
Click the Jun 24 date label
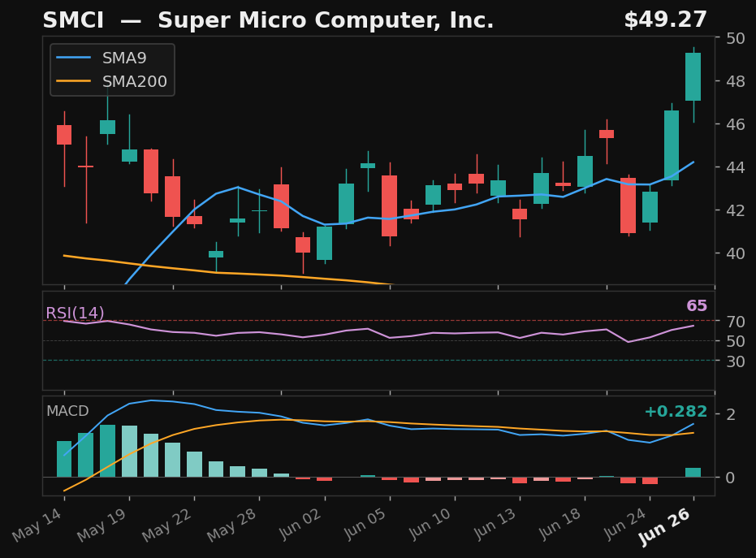click(626, 524)
